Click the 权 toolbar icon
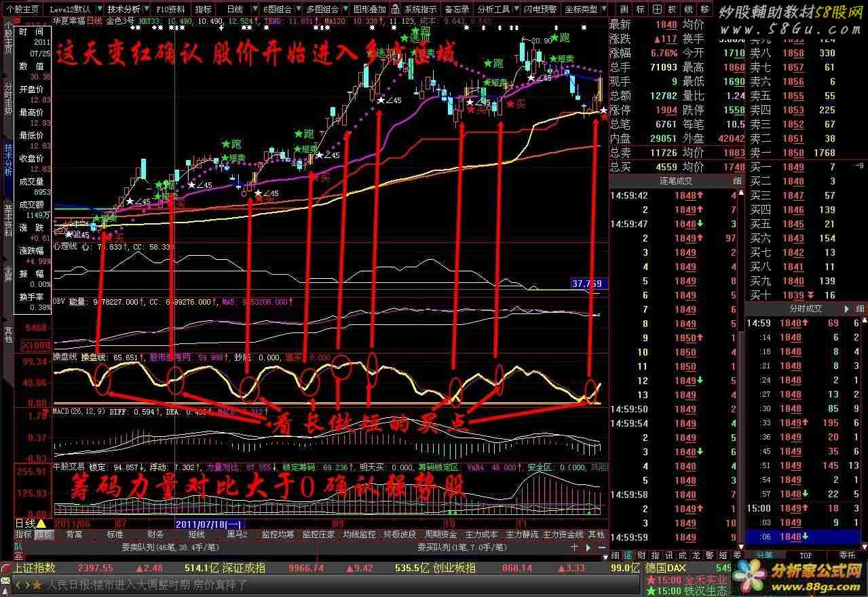868x597 pixels. point(672,9)
